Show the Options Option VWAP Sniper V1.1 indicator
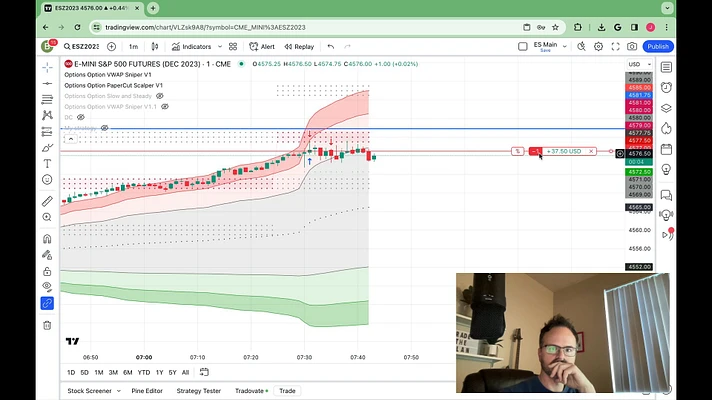 click(165, 107)
